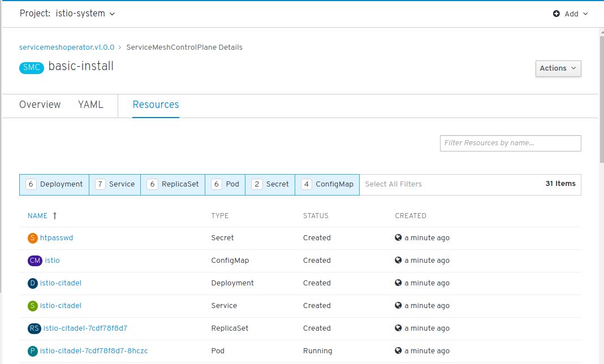This screenshot has width=604, height=364.
Task: Open the Add dropdown menu
Action: 571,14
